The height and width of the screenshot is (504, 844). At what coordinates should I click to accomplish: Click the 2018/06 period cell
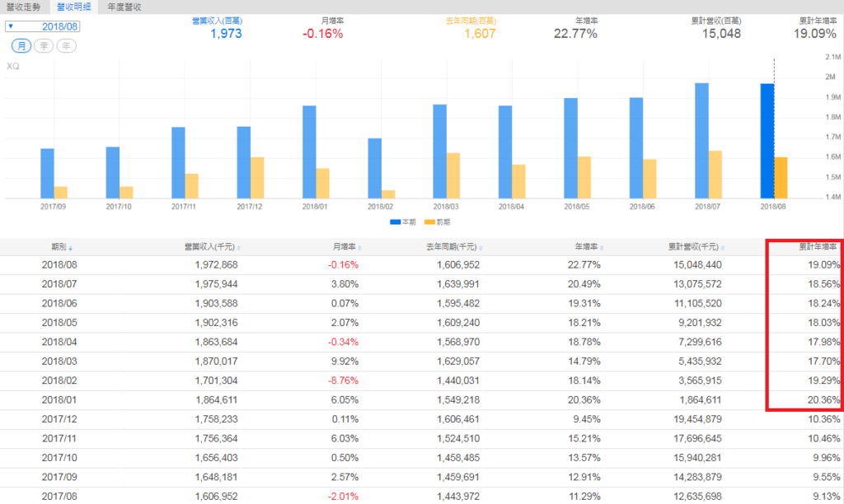point(59,303)
